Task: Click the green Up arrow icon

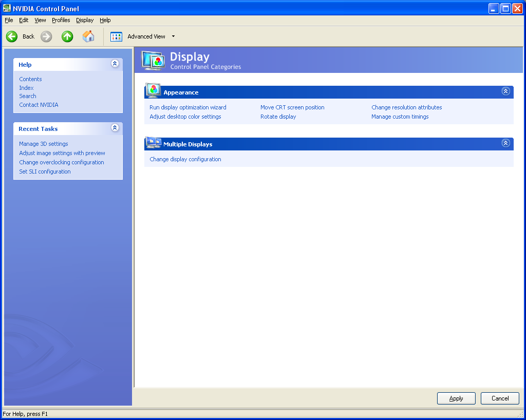Action: click(x=67, y=36)
